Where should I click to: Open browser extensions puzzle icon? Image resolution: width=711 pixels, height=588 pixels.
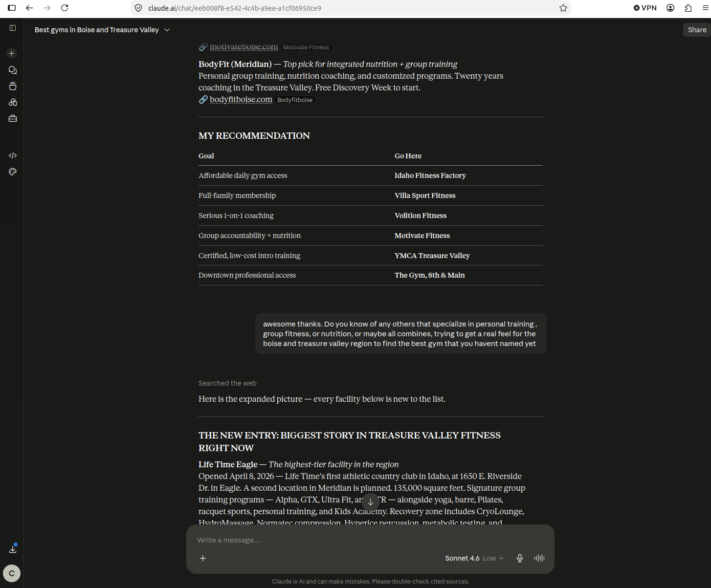click(688, 8)
